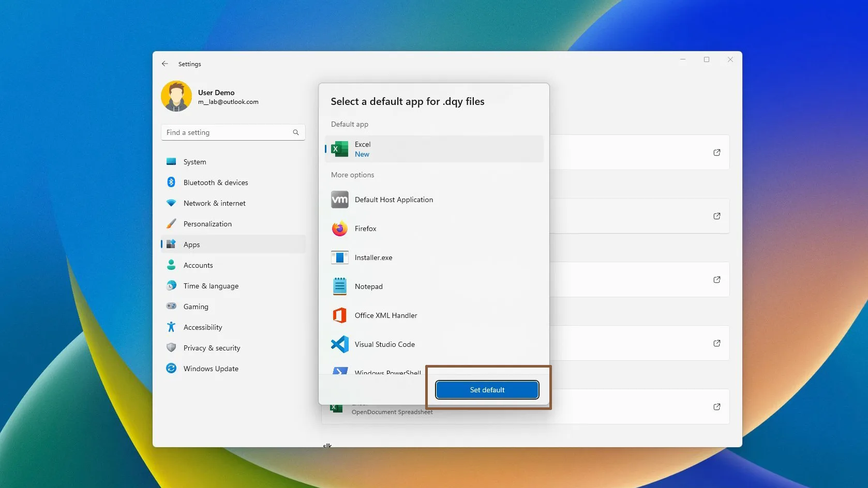Choose Notepad for .dqy files
The height and width of the screenshot is (488, 868).
click(x=434, y=286)
